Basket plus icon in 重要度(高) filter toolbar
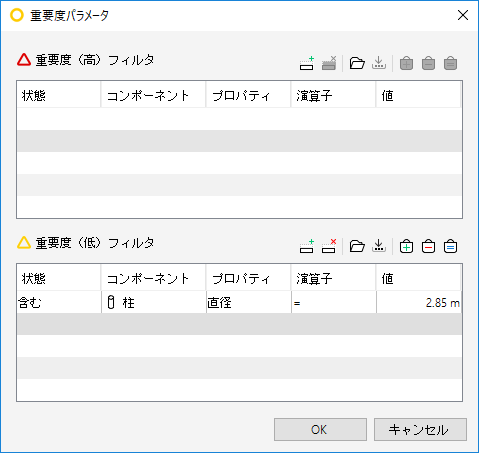The width and height of the screenshot is (479, 453). [406, 63]
